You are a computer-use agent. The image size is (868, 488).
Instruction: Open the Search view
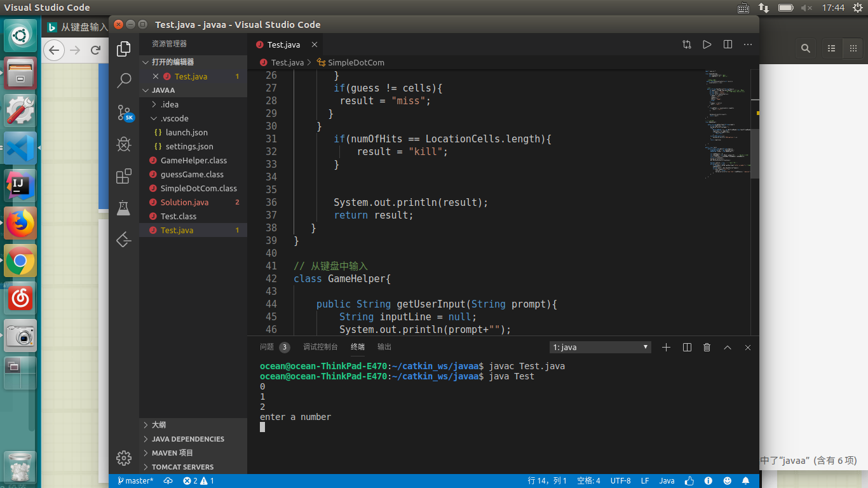point(123,80)
